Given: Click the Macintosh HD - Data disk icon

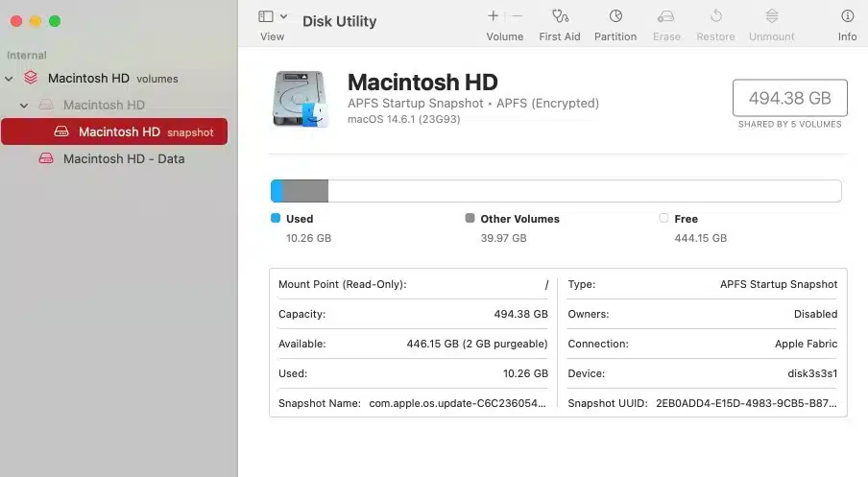Looking at the screenshot, I should [x=46, y=158].
